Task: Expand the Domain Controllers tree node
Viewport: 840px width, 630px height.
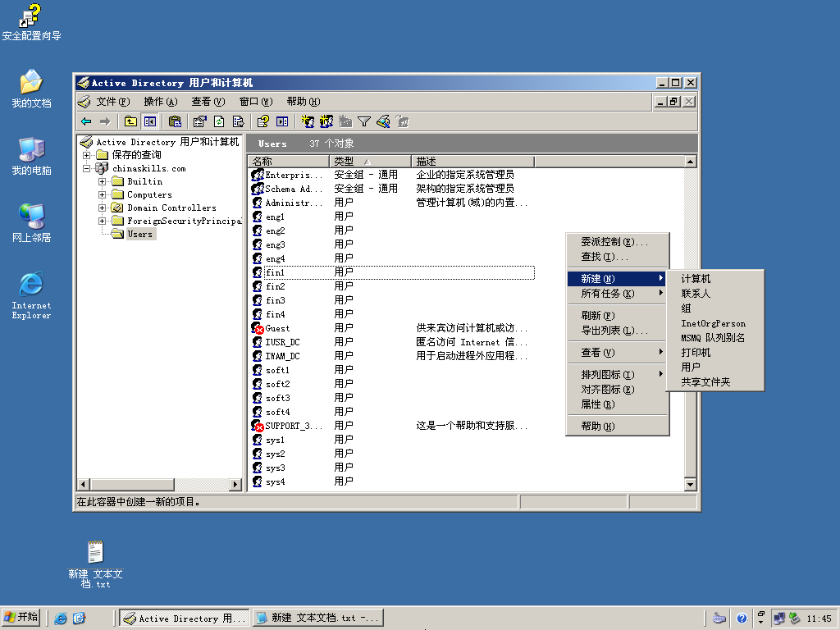Action: [x=102, y=208]
